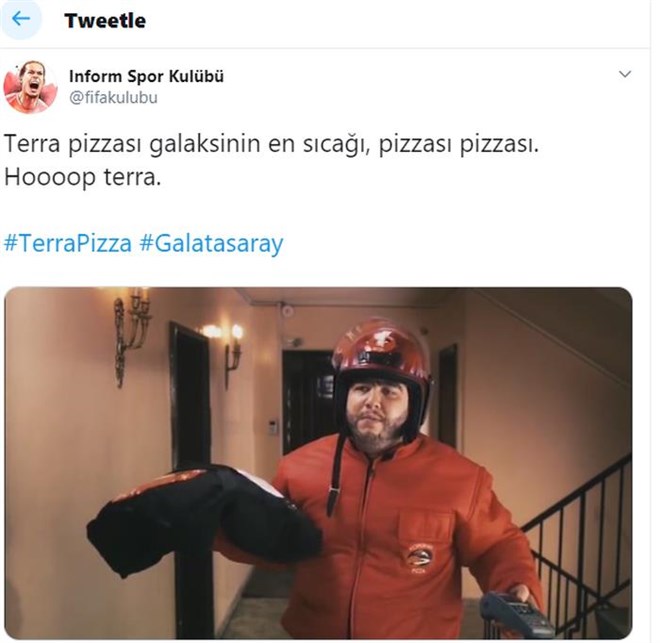Open the @fifakulubu handle
This screenshot has height=643, width=660.
(x=113, y=98)
